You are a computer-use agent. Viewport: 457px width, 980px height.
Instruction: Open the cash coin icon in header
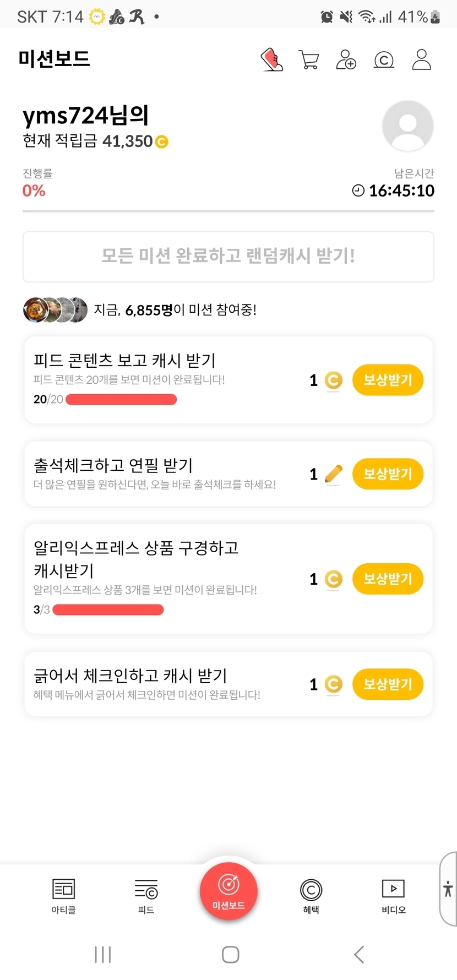click(384, 59)
